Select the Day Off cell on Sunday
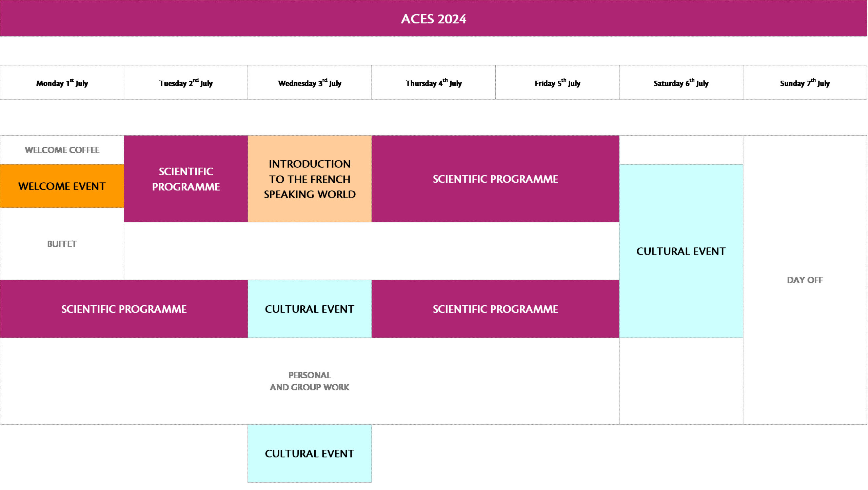This screenshot has width=868, height=490. pos(805,280)
